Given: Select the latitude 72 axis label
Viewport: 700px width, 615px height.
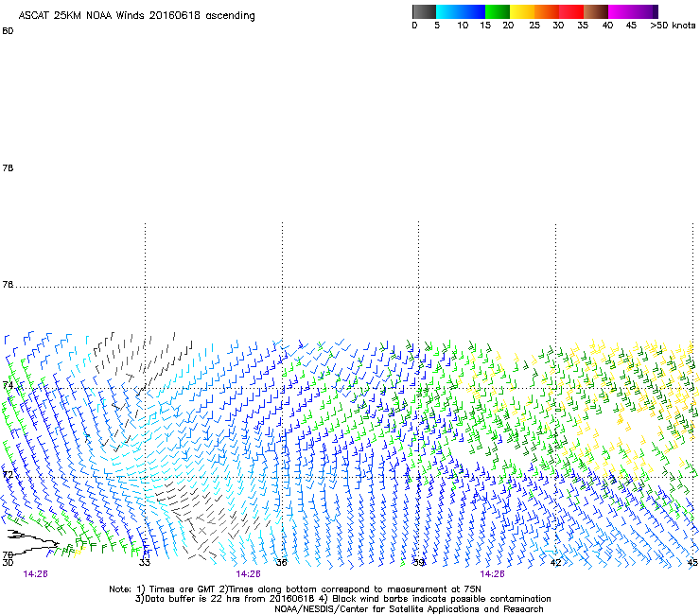Looking at the screenshot, I should tap(8, 474).
